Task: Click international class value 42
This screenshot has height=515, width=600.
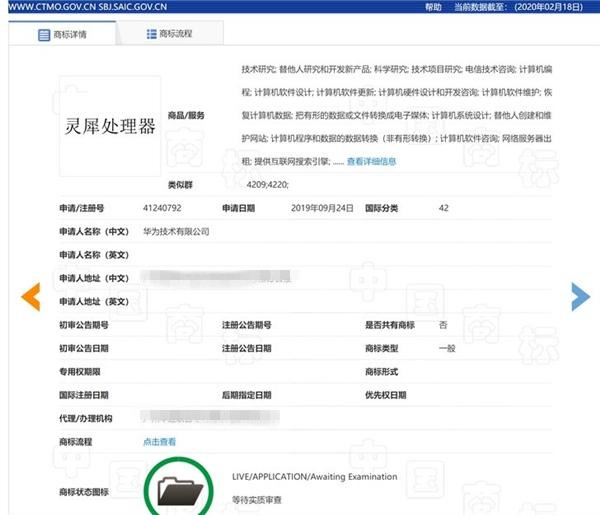Action: click(x=443, y=208)
